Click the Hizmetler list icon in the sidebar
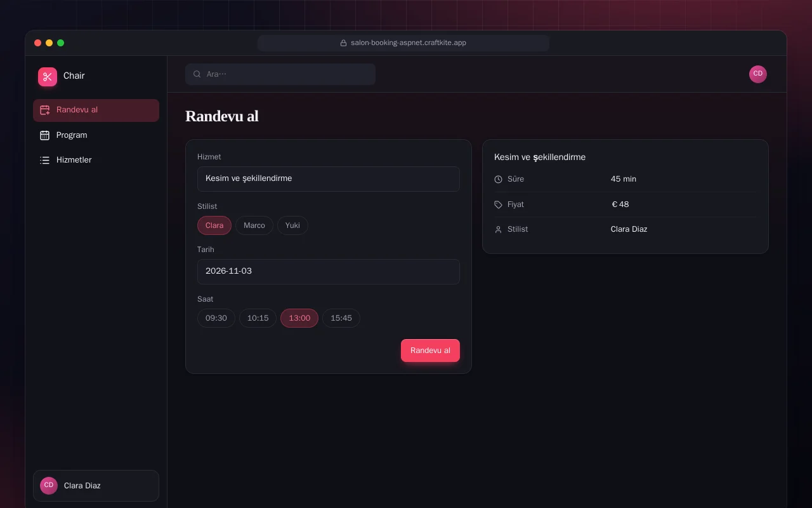 click(x=44, y=160)
